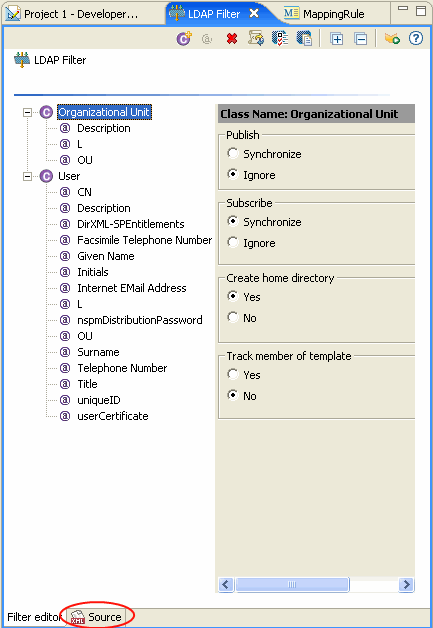The width and height of the screenshot is (433, 628).
Task: Minimize the editor pane
Action: (403, 8)
